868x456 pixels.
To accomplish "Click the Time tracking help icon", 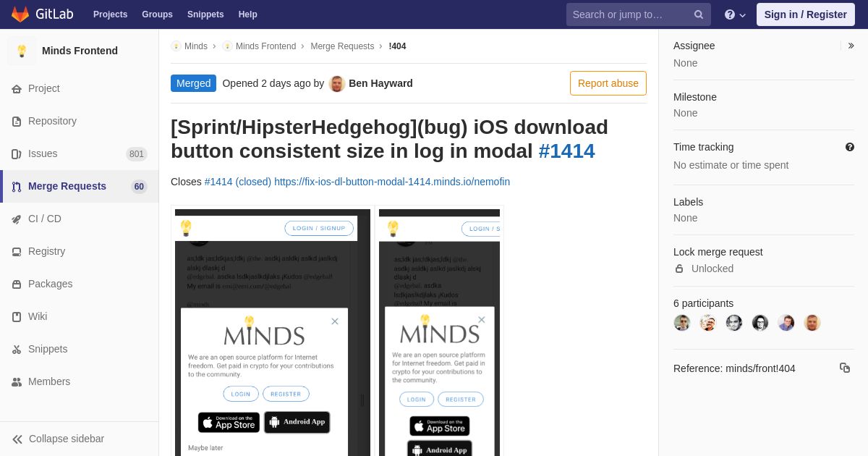I will coord(850,147).
